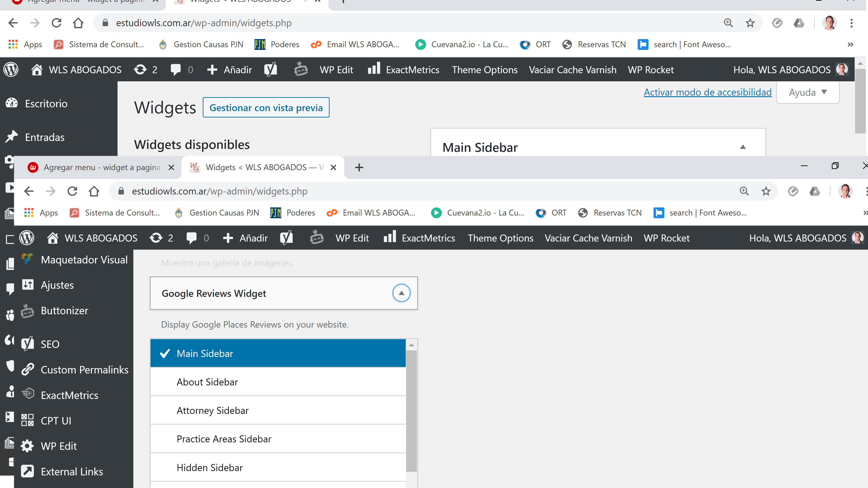The width and height of the screenshot is (868, 488).
Task: Click back arrow in front browser window
Action: click(29, 191)
